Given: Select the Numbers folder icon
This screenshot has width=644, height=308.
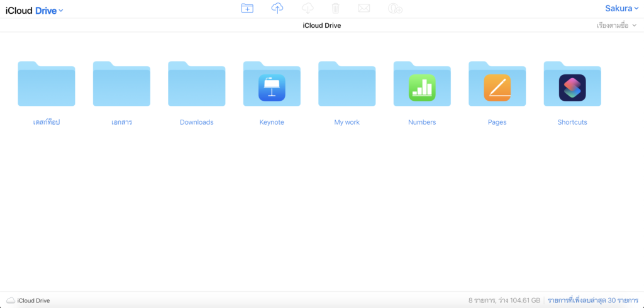Looking at the screenshot, I should tap(422, 84).
